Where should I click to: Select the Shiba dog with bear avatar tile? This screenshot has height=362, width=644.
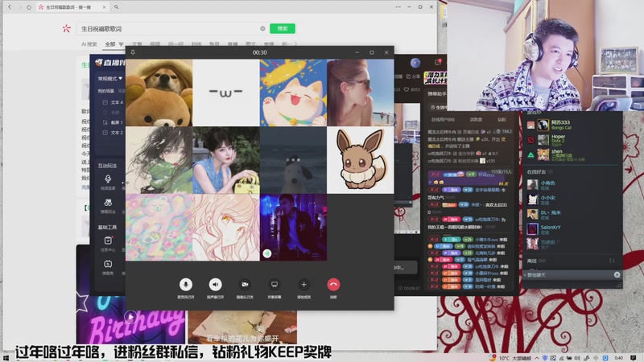point(159,93)
